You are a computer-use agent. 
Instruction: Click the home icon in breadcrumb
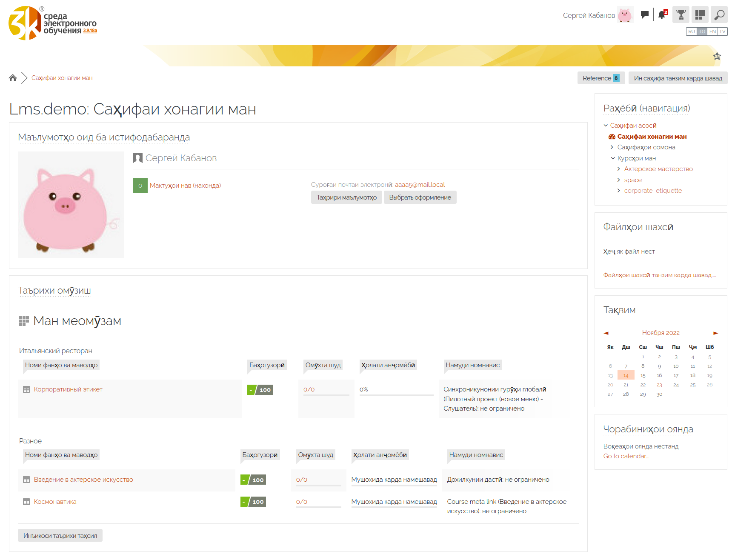[13, 78]
